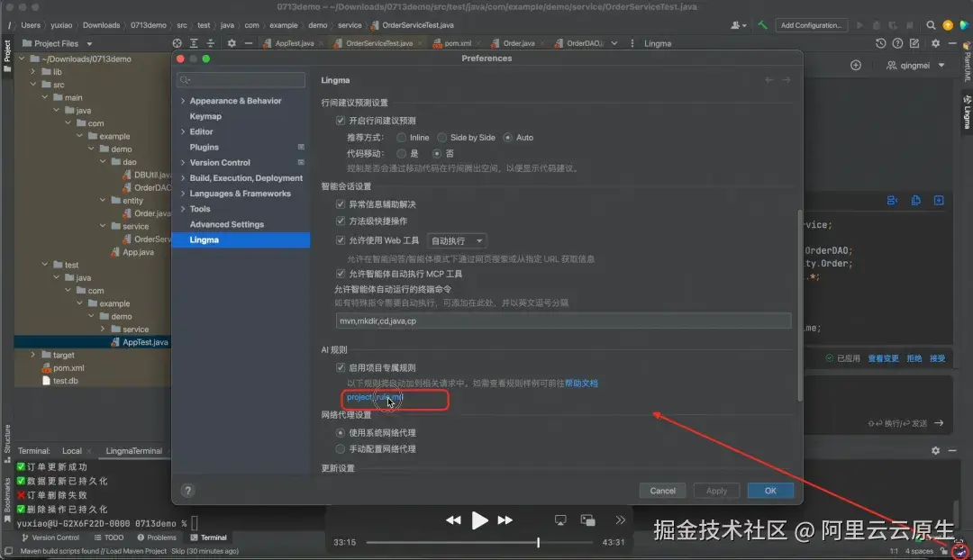Screen dimensions: 973x560
Task: Open Project panel gear options
Action: (232, 43)
